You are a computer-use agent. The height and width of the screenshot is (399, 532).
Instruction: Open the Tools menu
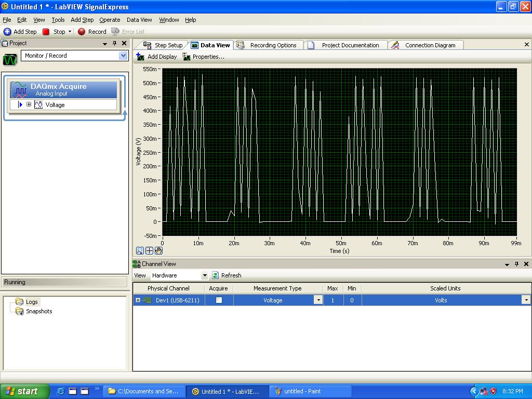tap(58, 20)
